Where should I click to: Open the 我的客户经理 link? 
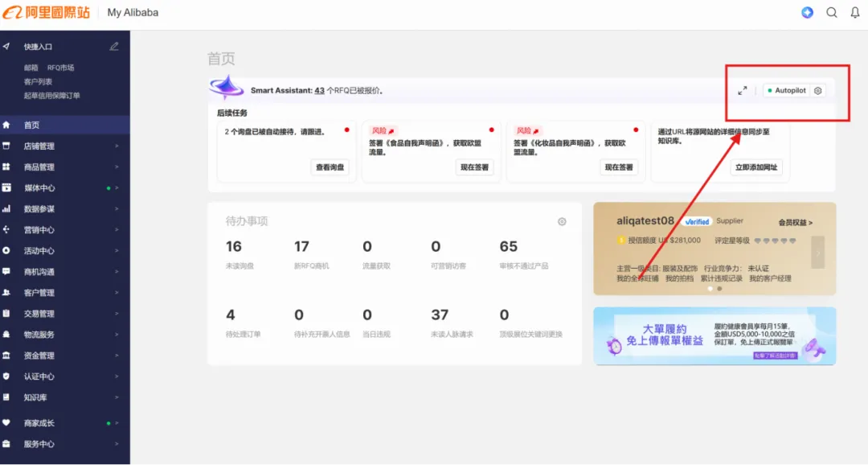point(770,278)
